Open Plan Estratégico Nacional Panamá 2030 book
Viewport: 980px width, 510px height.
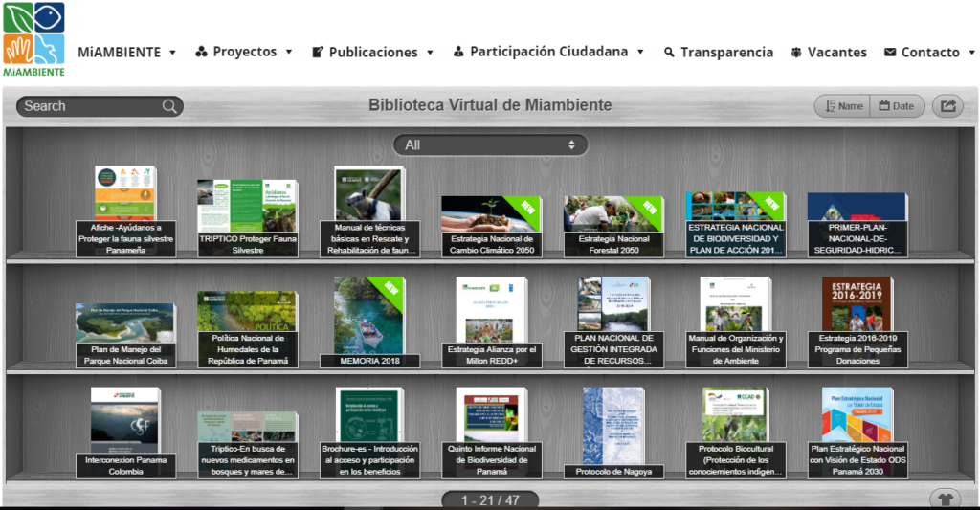point(857,432)
